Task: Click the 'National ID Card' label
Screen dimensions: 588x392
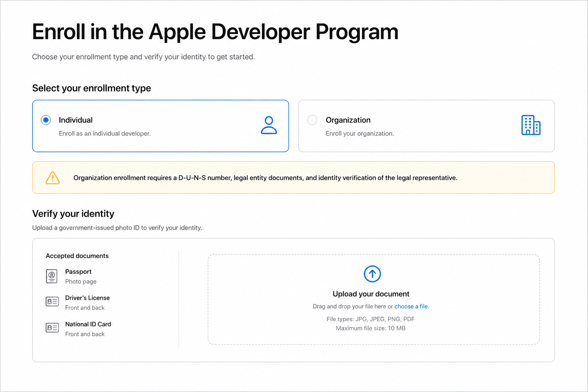Action: (x=88, y=324)
